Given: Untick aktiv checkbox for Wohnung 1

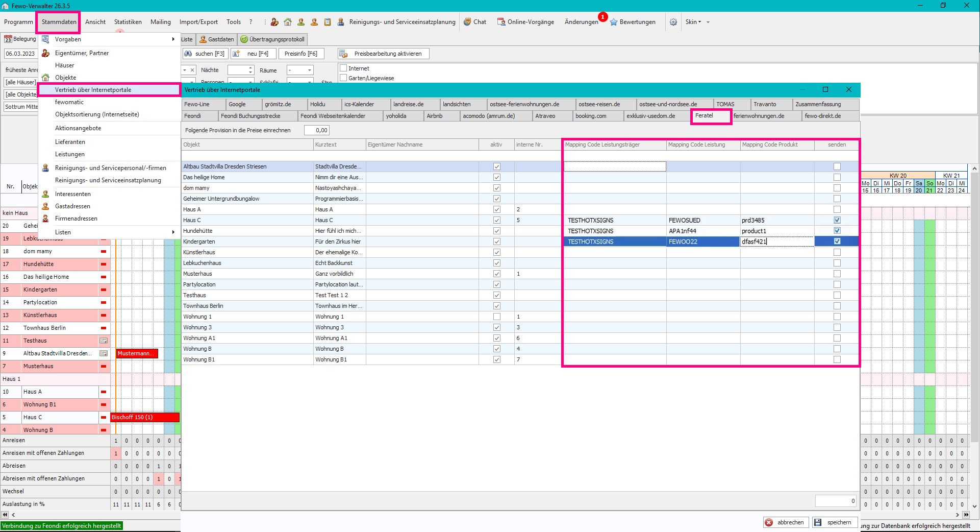Looking at the screenshot, I should coord(496,317).
